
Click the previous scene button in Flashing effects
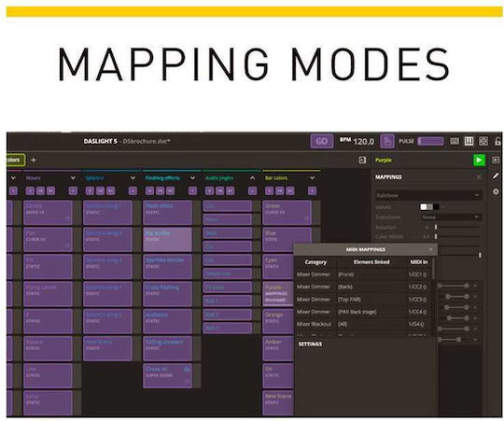click(x=160, y=190)
